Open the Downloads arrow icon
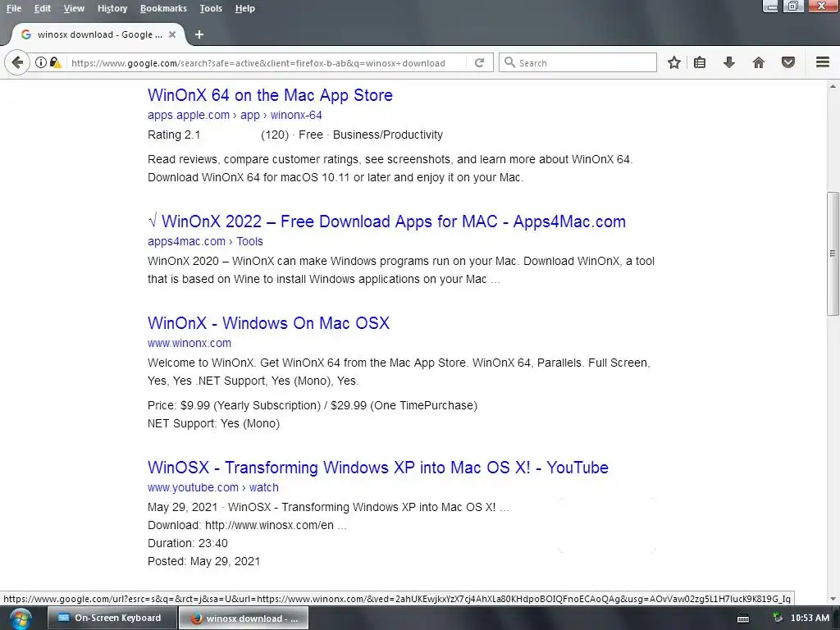 [x=729, y=62]
